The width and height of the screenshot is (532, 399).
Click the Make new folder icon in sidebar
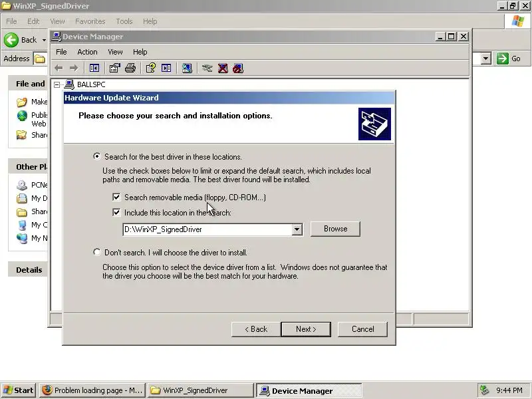(22, 102)
